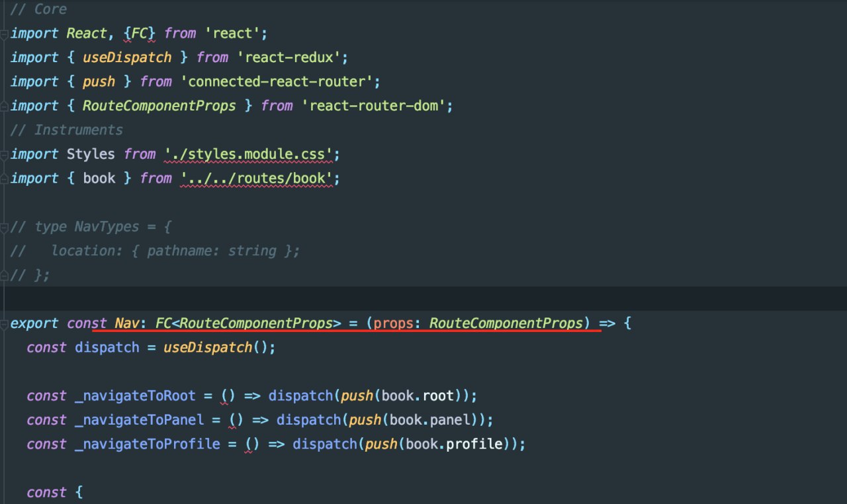The width and height of the screenshot is (847, 504).
Task: Click the 'Styles' import identifier
Action: (91, 154)
